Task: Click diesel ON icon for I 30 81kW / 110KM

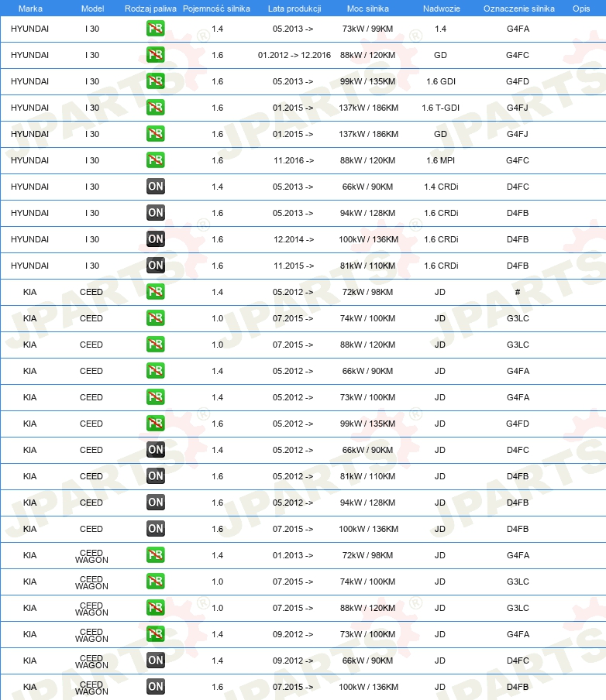Action: [x=156, y=266]
